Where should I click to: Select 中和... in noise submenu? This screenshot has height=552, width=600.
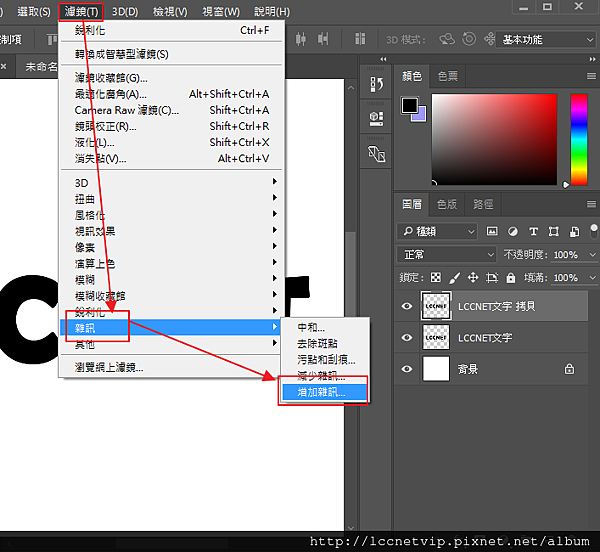pyautogui.click(x=325, y=327)
